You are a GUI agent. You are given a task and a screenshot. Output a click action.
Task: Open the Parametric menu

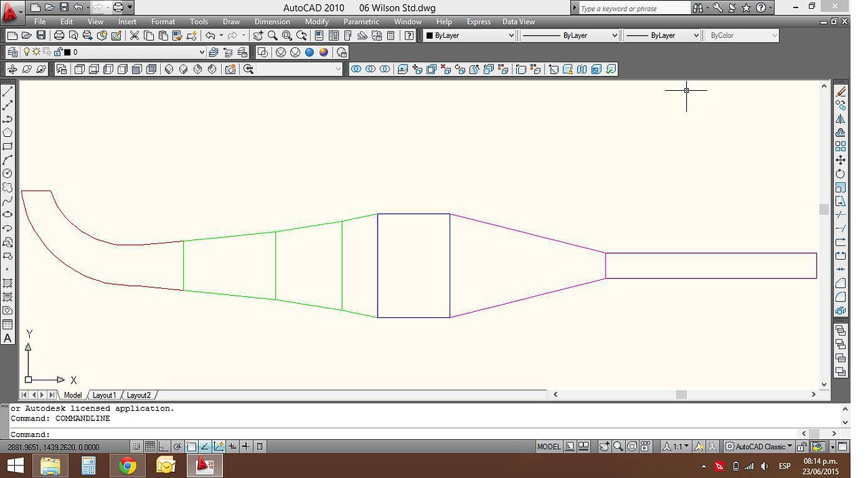(x=361, y=22)
